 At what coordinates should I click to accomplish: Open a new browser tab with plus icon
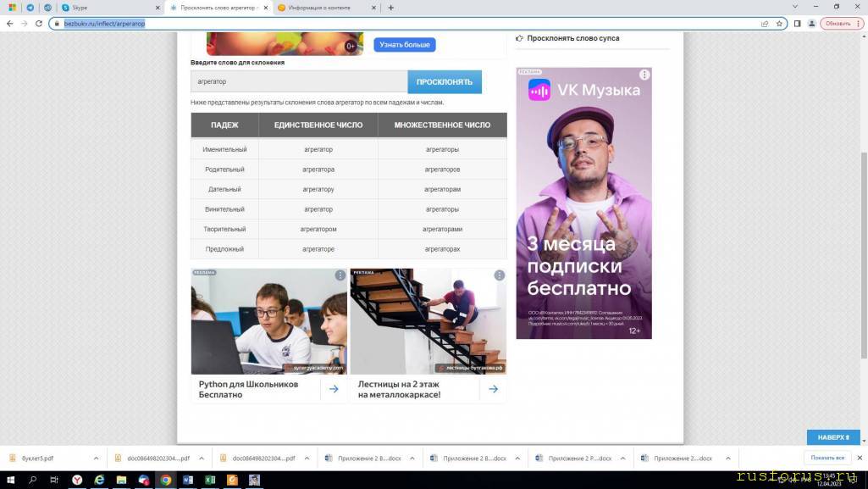390,8
